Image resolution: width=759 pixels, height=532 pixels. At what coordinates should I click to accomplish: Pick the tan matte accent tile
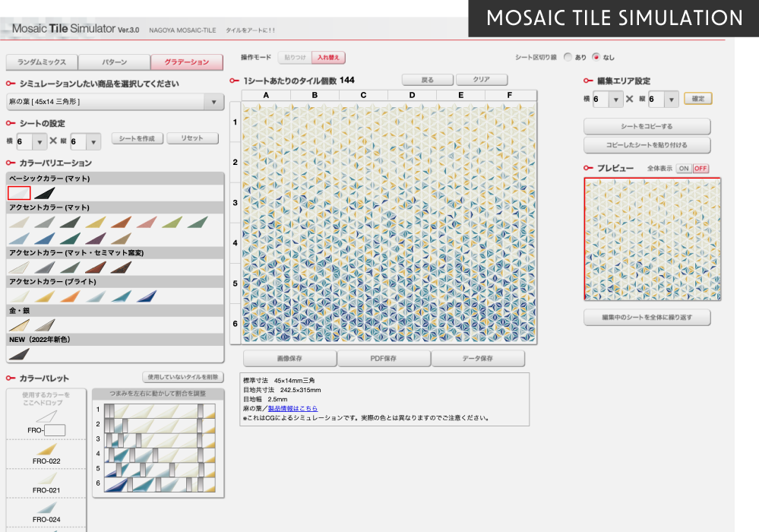(x=121, y=238)
